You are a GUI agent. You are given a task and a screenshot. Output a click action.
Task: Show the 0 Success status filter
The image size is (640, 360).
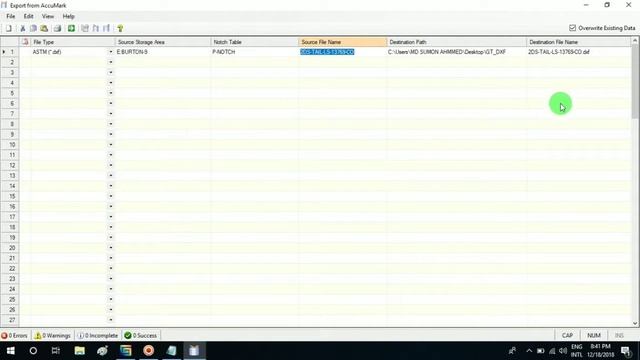[140, 336]
